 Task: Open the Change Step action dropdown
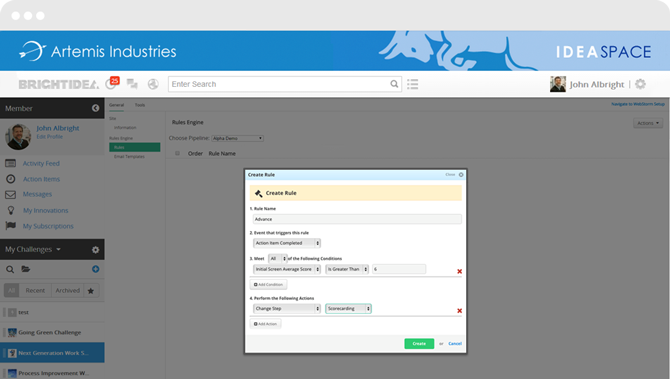point(287,308)
